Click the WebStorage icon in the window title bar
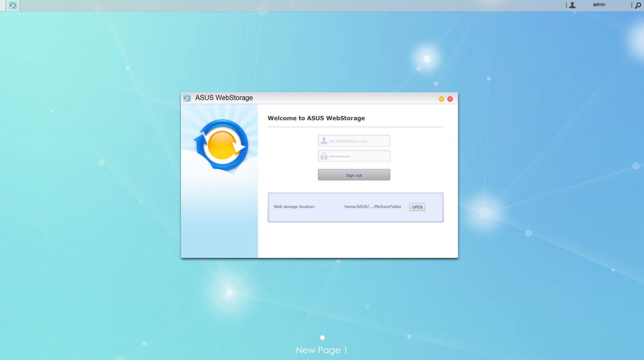 (187, 98)
